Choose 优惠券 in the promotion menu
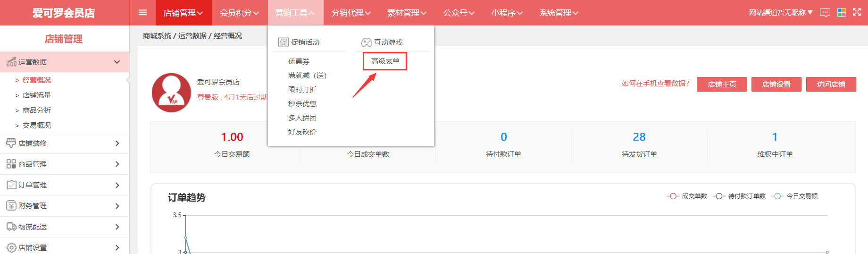This screenshot has height=254, width=868. 299,61
